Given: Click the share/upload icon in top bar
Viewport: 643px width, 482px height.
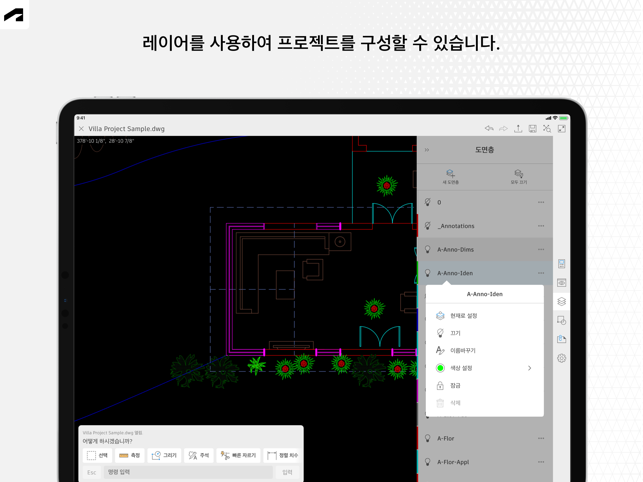Looking at the screenshot, I should (518, 128).
